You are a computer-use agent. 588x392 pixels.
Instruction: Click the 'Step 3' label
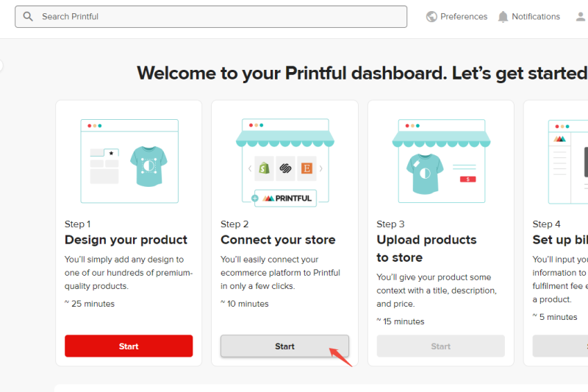click(x=390, y=224)
